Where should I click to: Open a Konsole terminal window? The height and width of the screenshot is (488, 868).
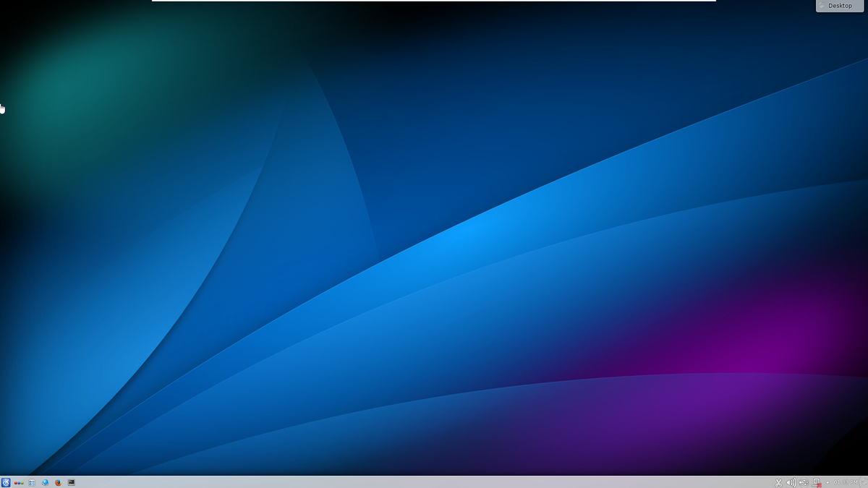[x=71, y=482]
